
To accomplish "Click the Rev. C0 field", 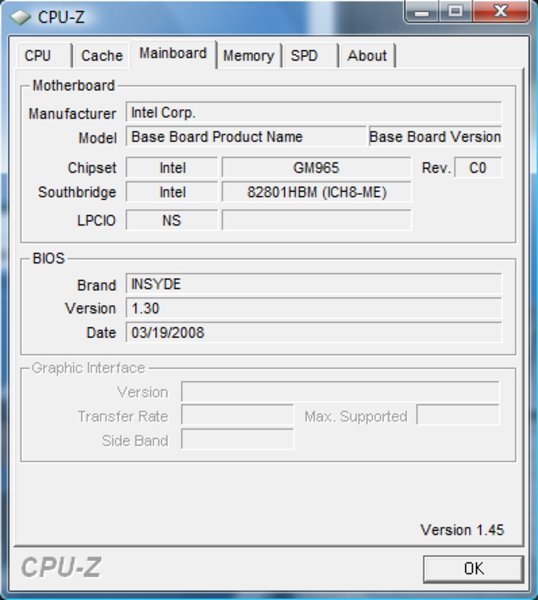I will coord(478,168).
